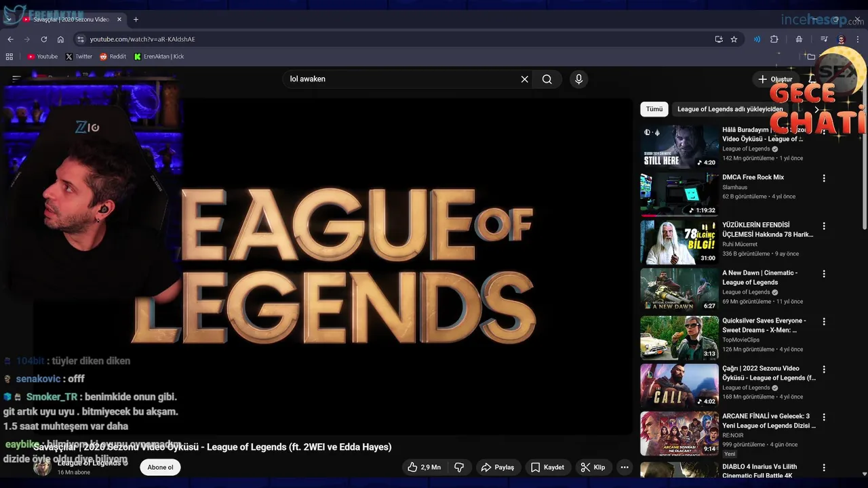Viewport: 868px width, 488px height.
Task: Click the address bar URL
Action: point(142,39)
